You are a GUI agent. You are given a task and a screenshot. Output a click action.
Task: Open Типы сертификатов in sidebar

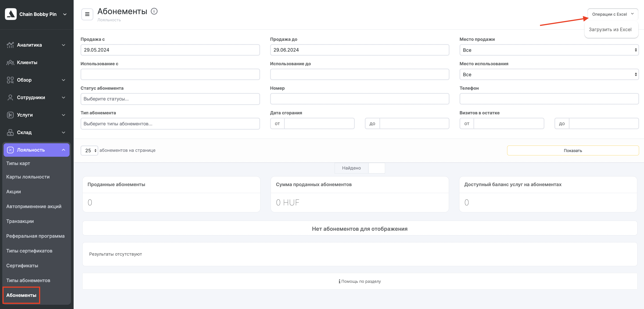coord(29,251)
